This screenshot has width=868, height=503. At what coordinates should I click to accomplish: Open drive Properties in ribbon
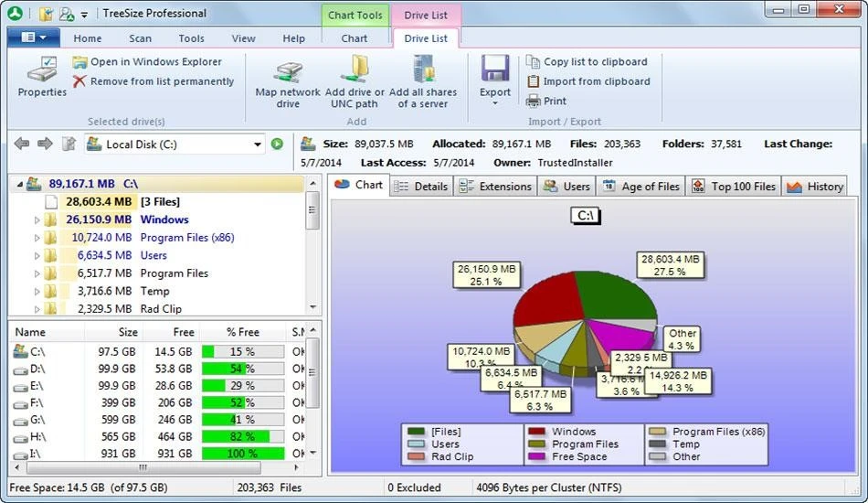42,77
